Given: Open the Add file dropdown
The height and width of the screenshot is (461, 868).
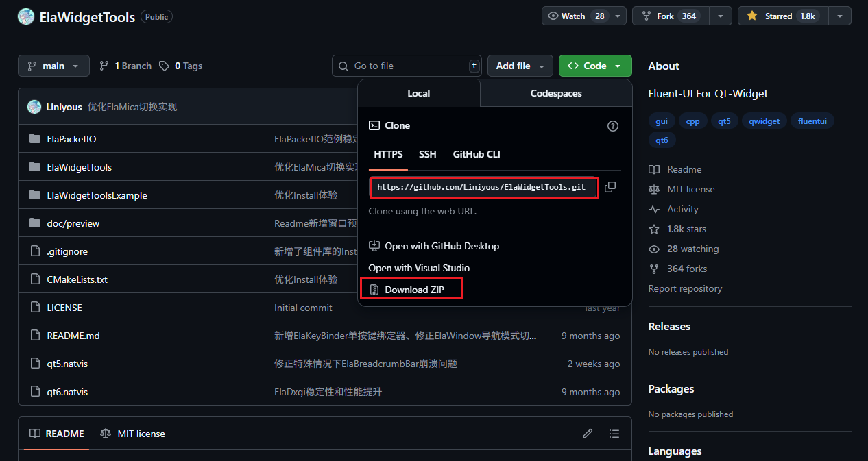Looking at the screenshot, I should [520, 66].
